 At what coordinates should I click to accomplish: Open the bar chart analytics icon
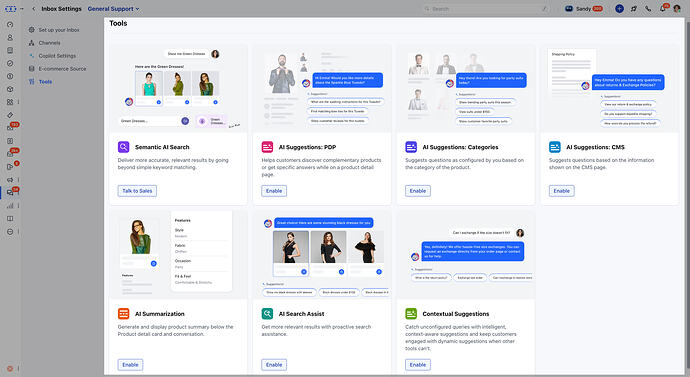coord(10,205)
